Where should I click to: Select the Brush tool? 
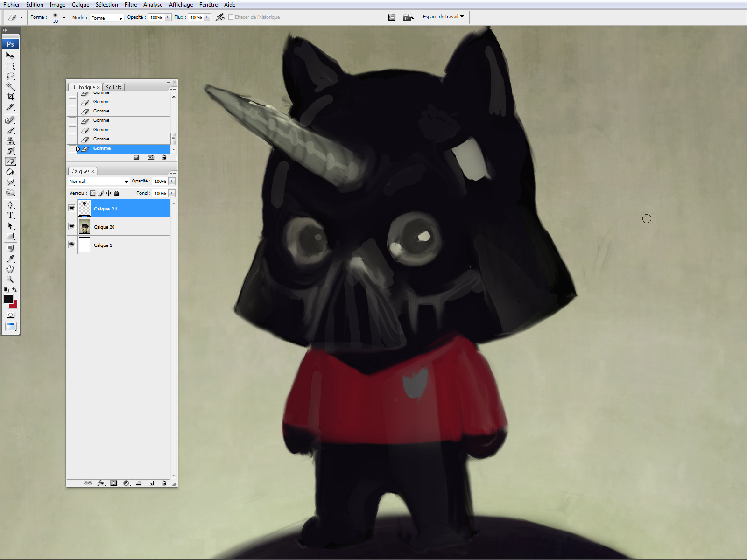pyautogui.click(x=10, y=130)
